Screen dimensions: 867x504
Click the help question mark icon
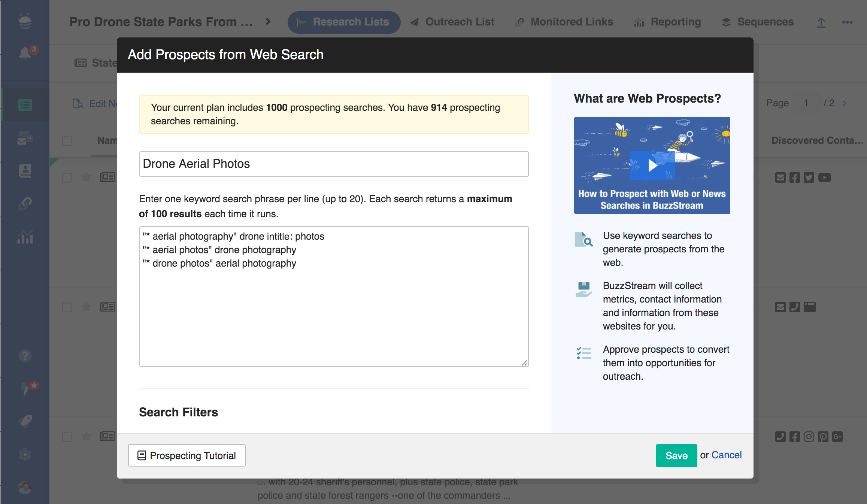(25, 356)
